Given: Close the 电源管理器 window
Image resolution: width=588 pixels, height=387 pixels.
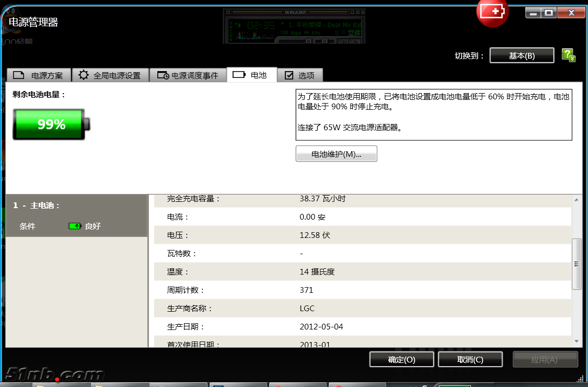Looking at the screenshot, I should (x=571, y=13).
